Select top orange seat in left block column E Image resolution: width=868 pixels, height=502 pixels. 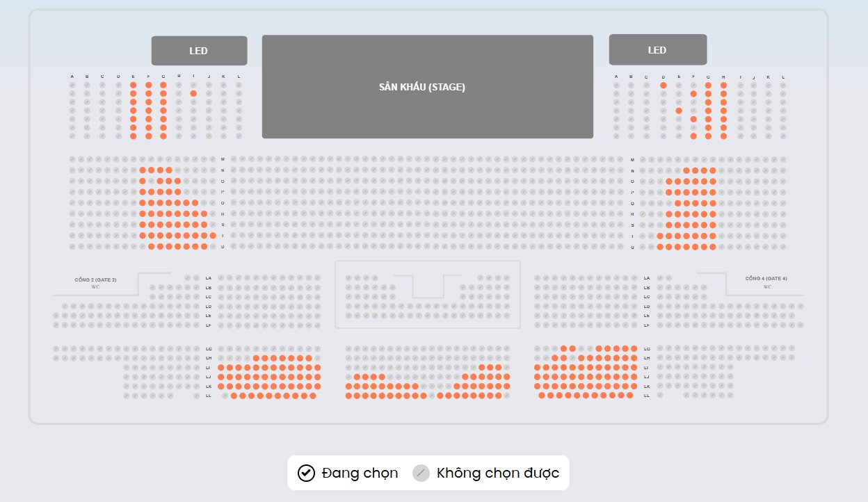tap(133, 85)
